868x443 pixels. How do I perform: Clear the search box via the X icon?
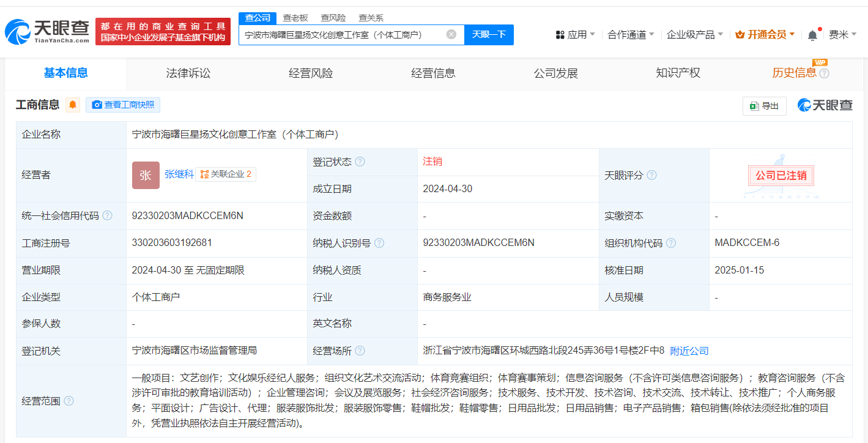click(x=451, y=35)
